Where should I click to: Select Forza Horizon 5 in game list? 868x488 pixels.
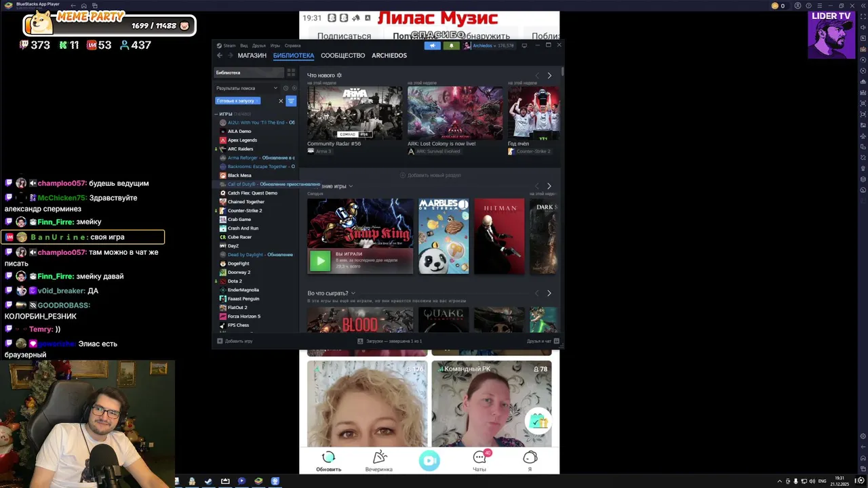[244, 317]
